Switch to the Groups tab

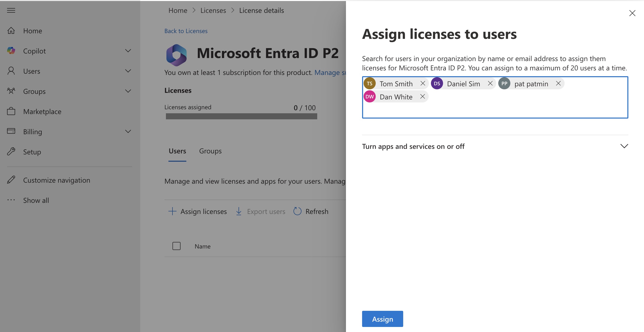click(x=210, y=151)
